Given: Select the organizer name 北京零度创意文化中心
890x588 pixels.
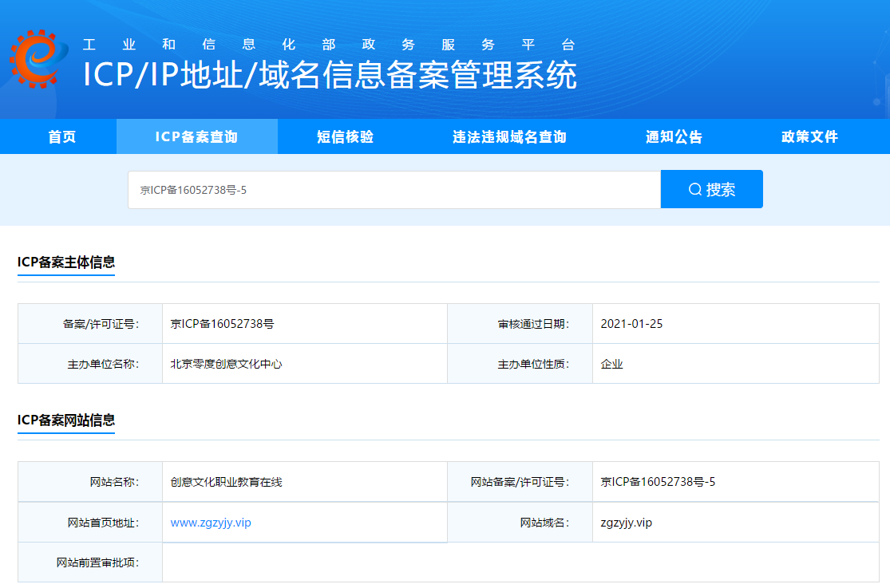Looking at the screenshot, I should click(x=226, y=364).
